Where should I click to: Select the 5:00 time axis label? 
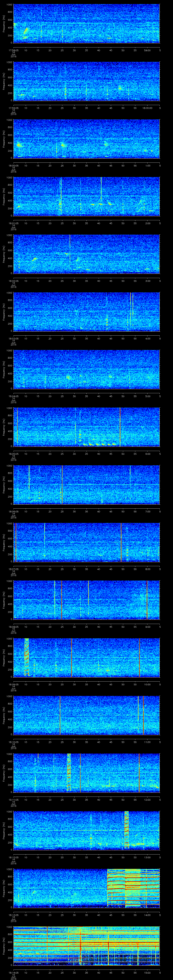click(147, 396)
